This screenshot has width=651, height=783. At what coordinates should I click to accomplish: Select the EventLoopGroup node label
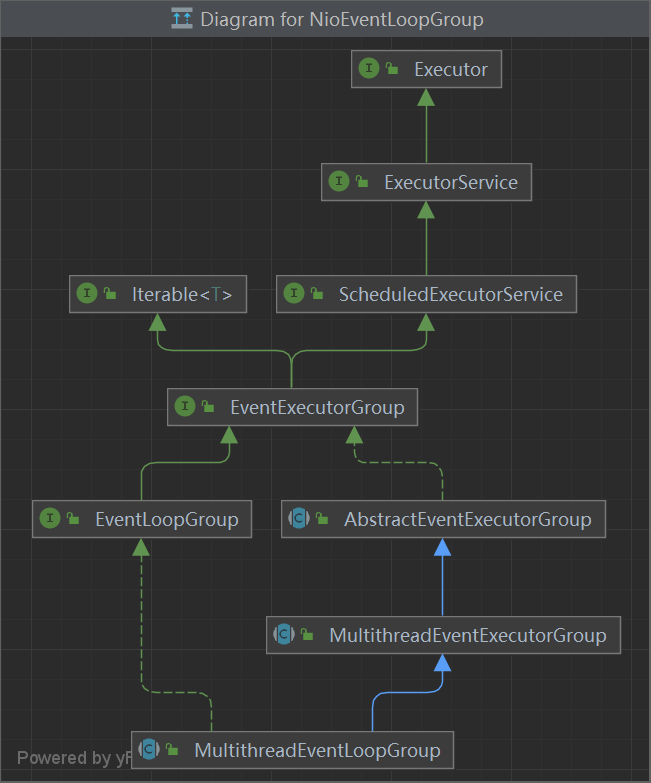167,519
